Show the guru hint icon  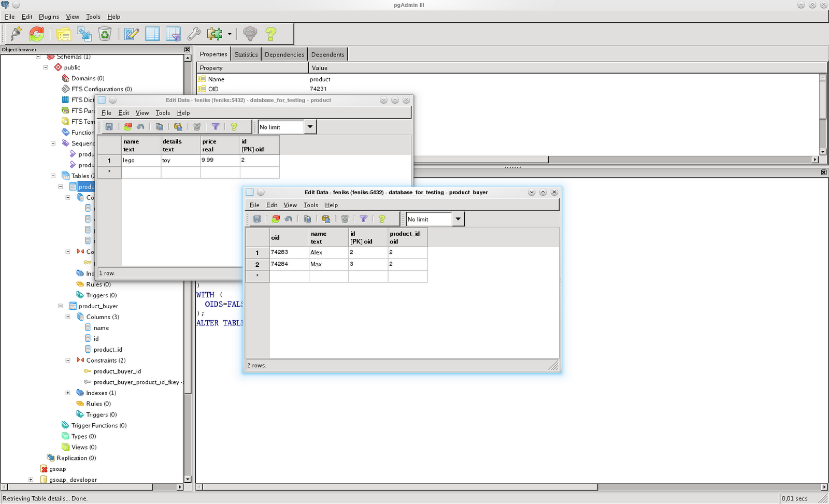(x=250, y=34)
